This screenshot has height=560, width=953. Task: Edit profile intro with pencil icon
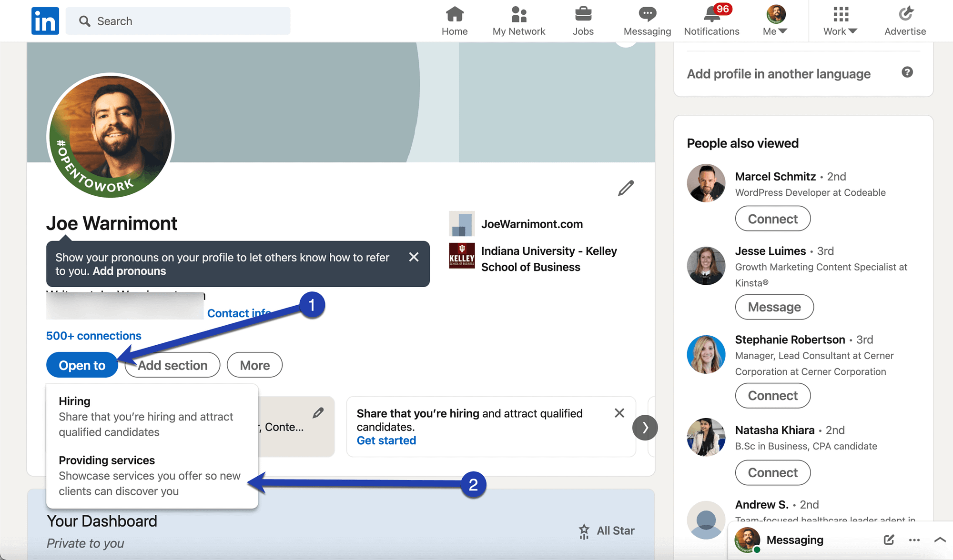pos(626,188)
